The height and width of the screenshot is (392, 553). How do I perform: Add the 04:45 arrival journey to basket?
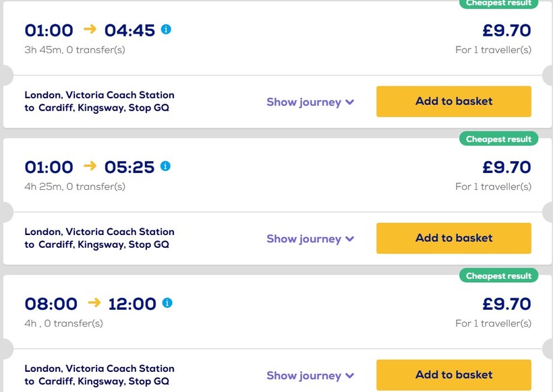tap(453, 102)
